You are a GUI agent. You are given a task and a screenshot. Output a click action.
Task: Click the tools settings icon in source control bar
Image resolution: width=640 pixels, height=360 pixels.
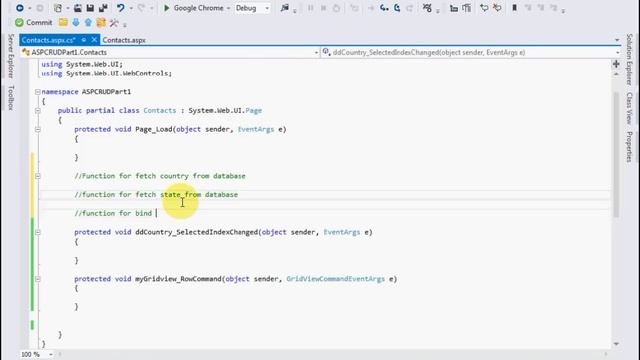[x=114, y=22]
